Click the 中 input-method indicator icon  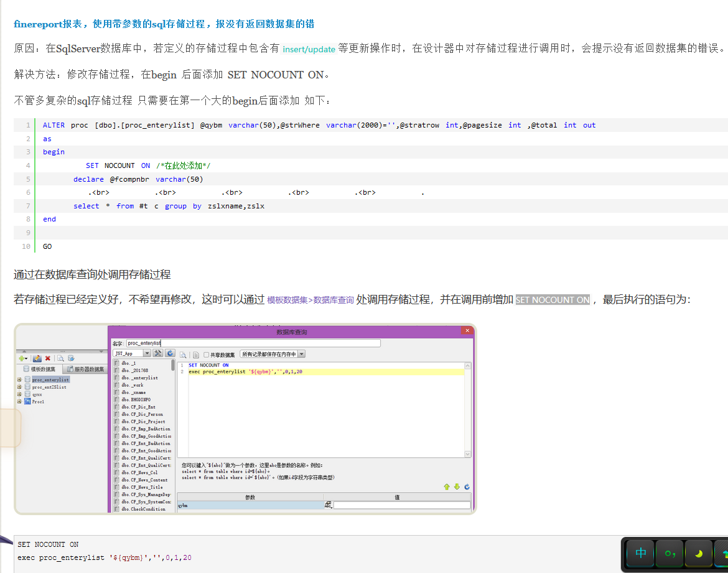point(641,553)
